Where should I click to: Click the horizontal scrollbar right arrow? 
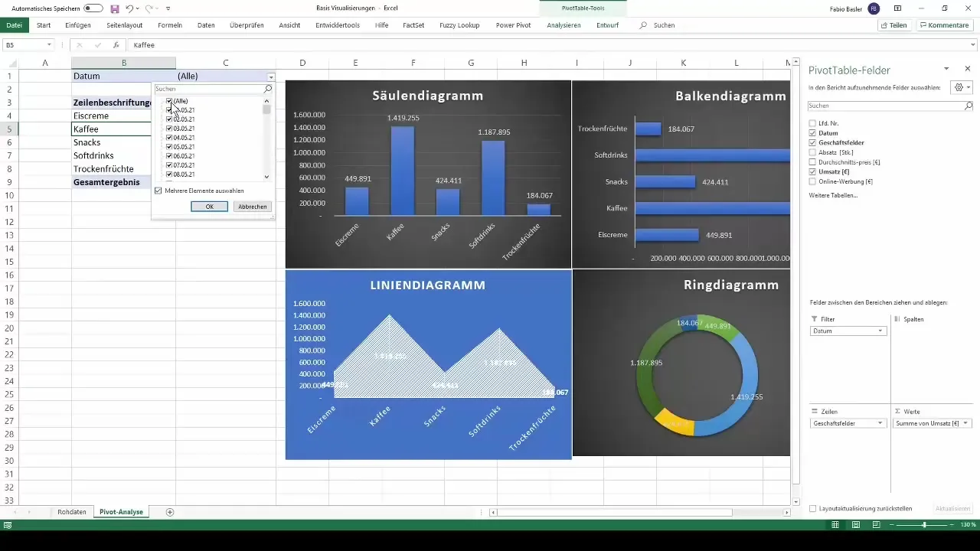(786, 512)
